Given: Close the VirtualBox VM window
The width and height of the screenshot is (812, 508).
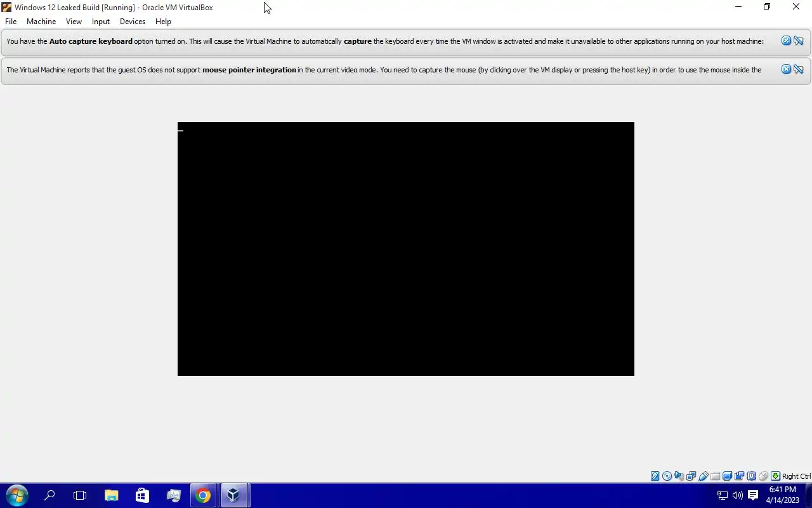Looking at the screenshot, I should click(796, 7).
